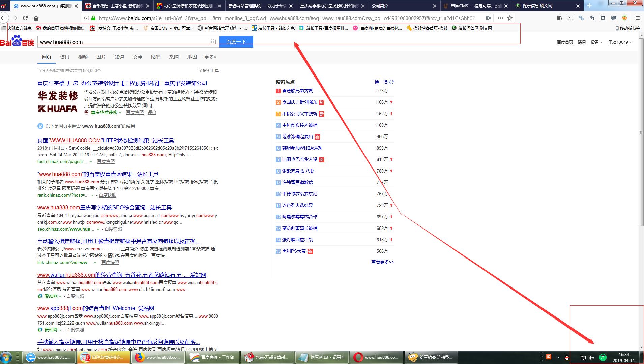644x364 pixels.
Task: Click the undo arrow toolbar icon
Action: pos(592,18)
